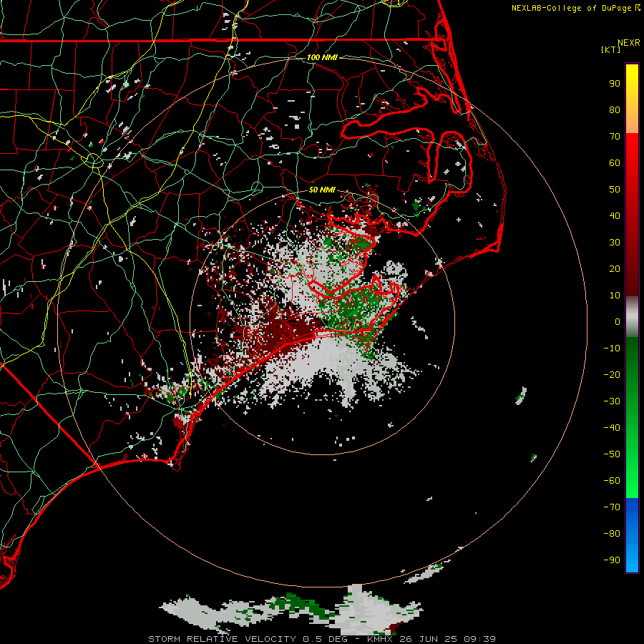Click the 60 value on the velocity scale
644x644 pixels.
click(615, 162)
